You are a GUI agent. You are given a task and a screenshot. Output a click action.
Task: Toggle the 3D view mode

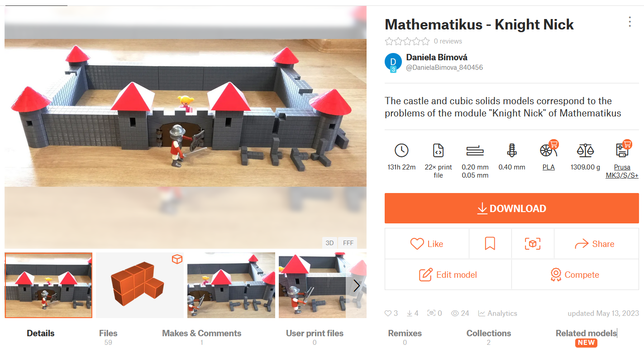pyautogui.click(x=329, y=243)
